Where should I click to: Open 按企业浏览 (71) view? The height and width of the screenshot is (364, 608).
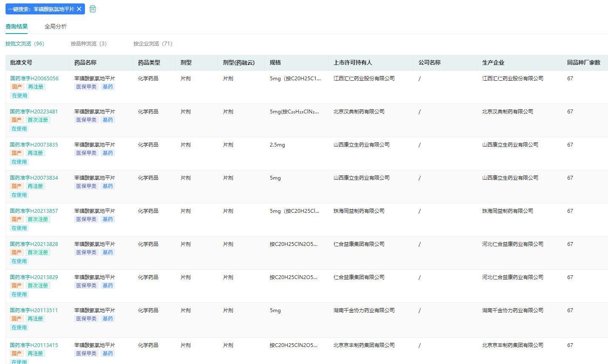(153, 44)
